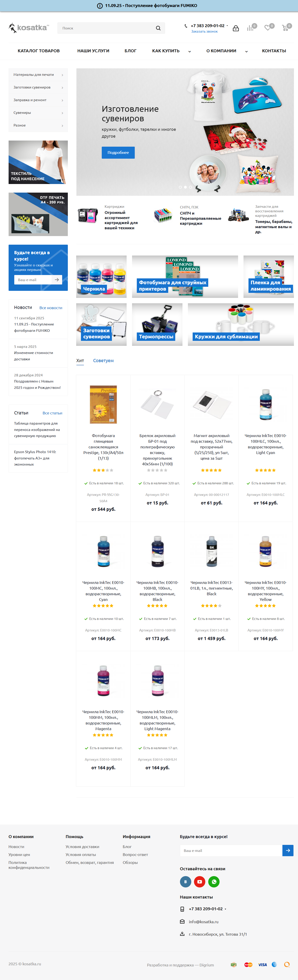The image size is (298, 980).
Task: Expand the О КОМПАНИИ menu chevron
Action: point(246,51)
